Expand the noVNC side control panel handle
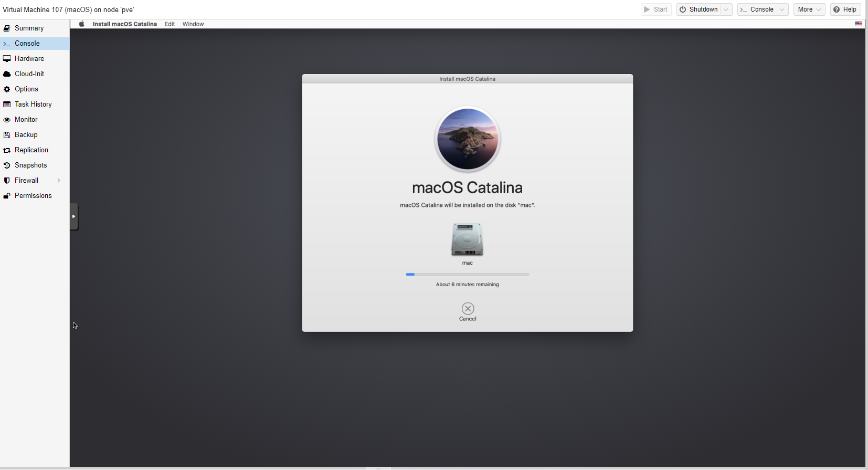Viewport: 868px width, 470px height. 74,216
